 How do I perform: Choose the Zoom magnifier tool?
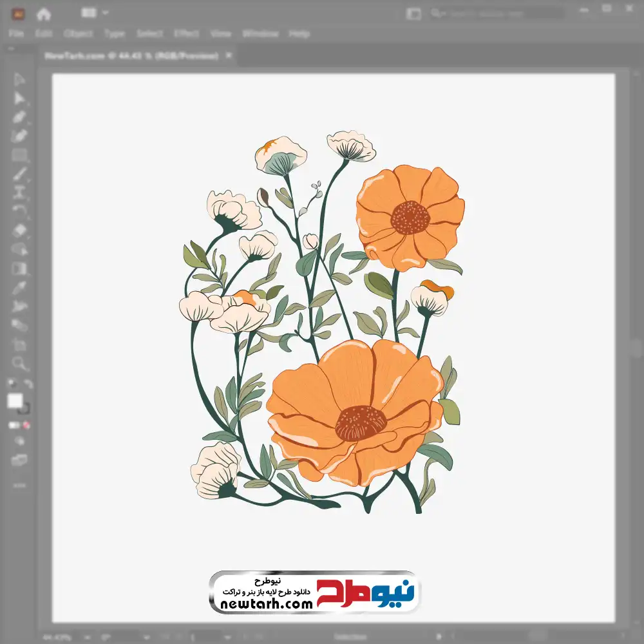click(19, 363)
